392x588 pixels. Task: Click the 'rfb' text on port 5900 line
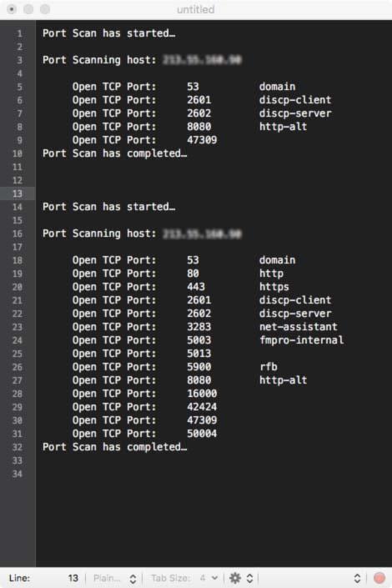coord(269,367)
